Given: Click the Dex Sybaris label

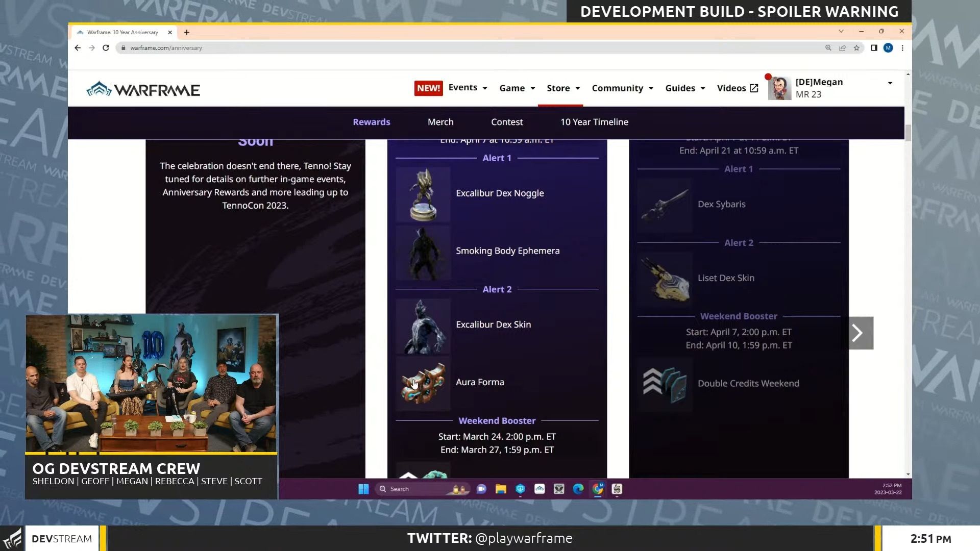Looking at the screenshot, I should [721, 204].
